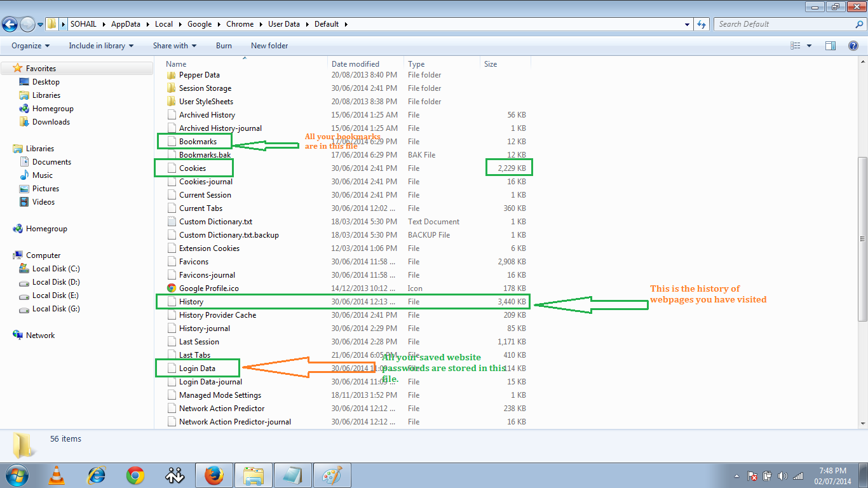The image size is (868, 488).
Task: Click Network in the navigation pane
Action: (41, 335)
